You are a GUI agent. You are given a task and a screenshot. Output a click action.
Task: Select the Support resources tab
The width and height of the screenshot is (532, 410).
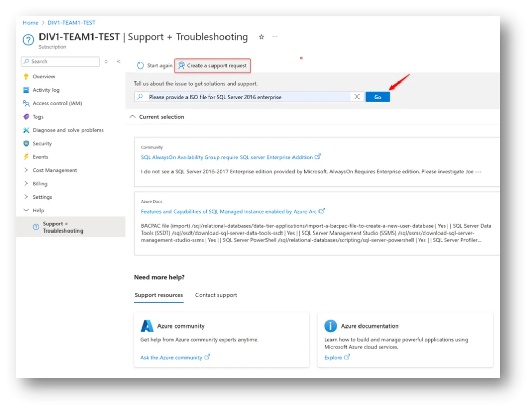click(158, 295)
